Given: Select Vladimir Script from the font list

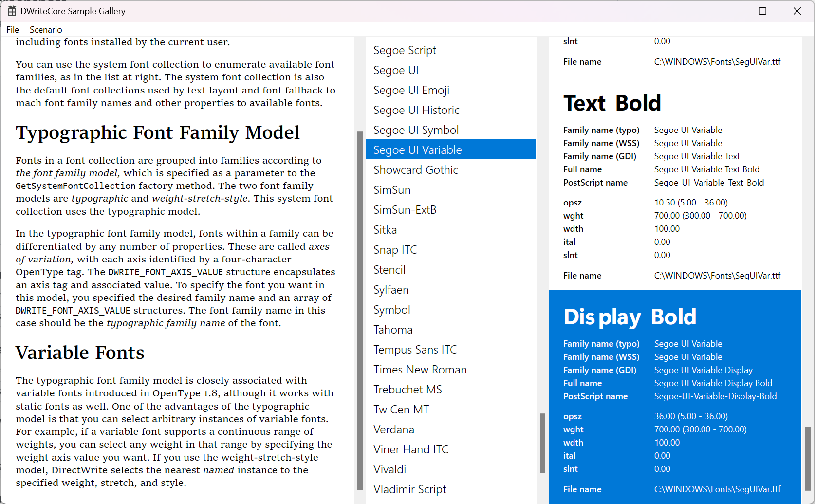Looking at the screenshot, I should [x=409, y=489].
